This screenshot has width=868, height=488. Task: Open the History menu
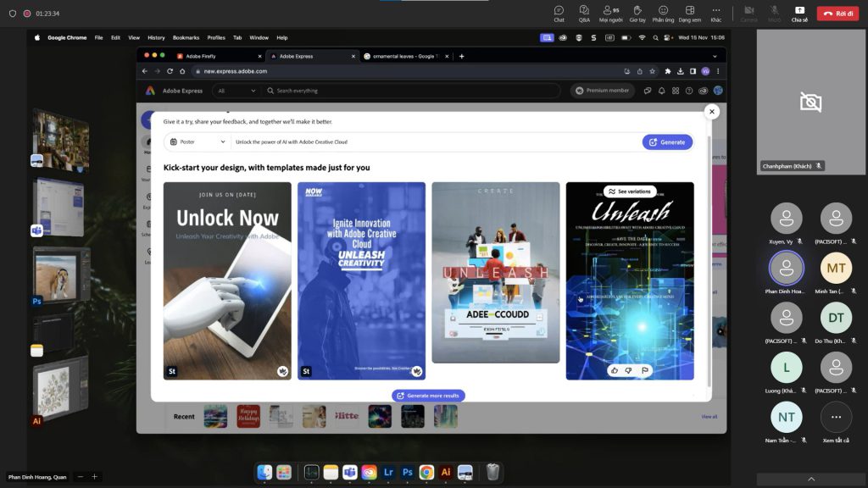coord(156,37)
